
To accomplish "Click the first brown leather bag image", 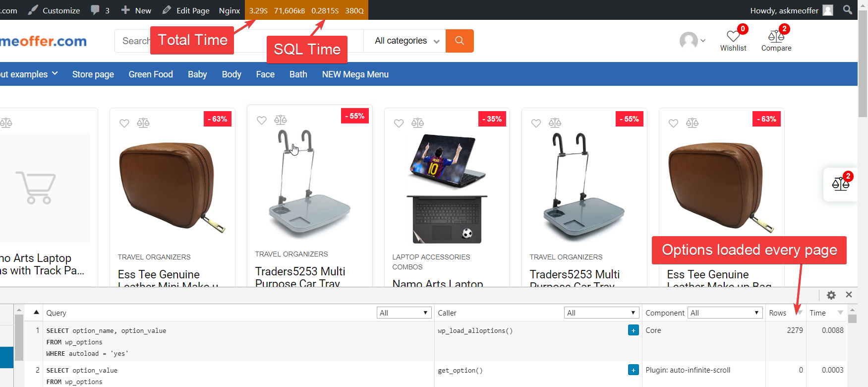I will pyautogui.click(x=172, y=188).
